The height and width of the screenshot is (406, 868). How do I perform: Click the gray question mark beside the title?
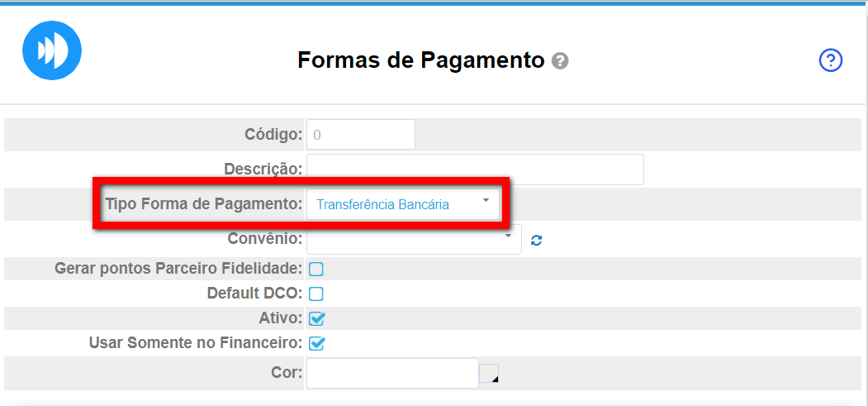[561, 61]
